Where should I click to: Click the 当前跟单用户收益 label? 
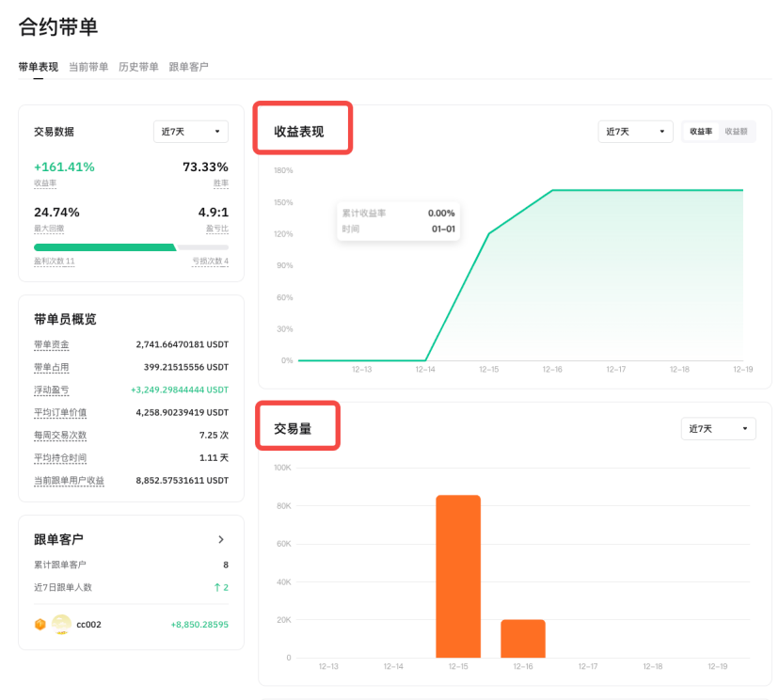point(69,481)
